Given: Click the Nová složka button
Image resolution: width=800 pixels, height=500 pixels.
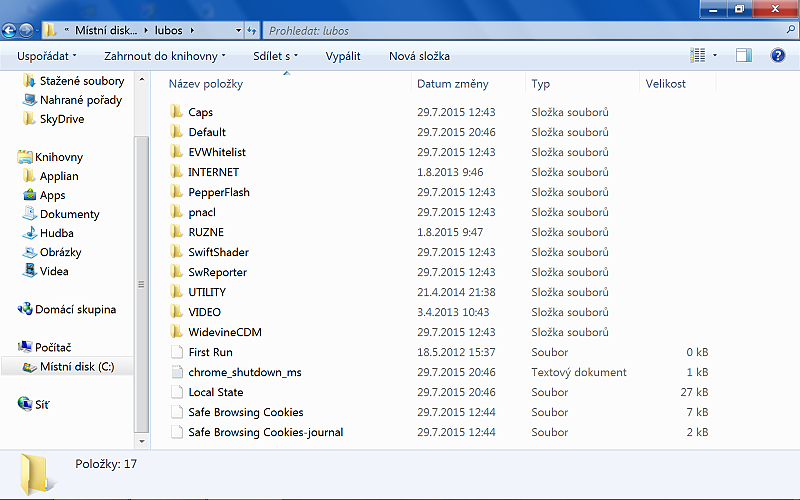Looking at the screenshot, I should (419, 56).
